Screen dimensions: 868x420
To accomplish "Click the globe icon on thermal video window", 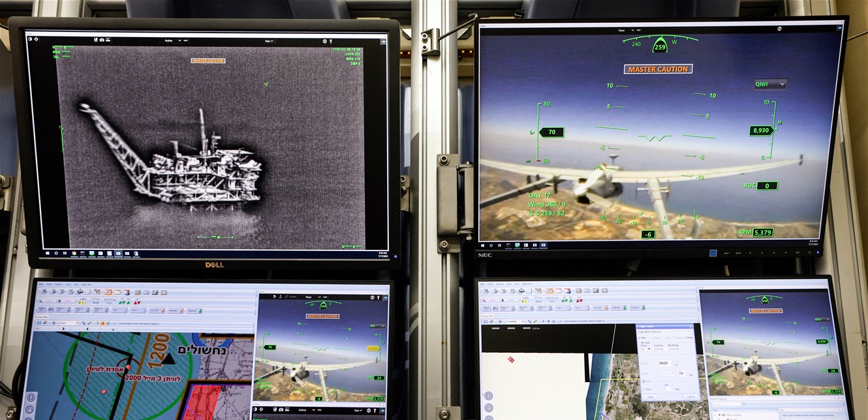I will pos(324,41).
